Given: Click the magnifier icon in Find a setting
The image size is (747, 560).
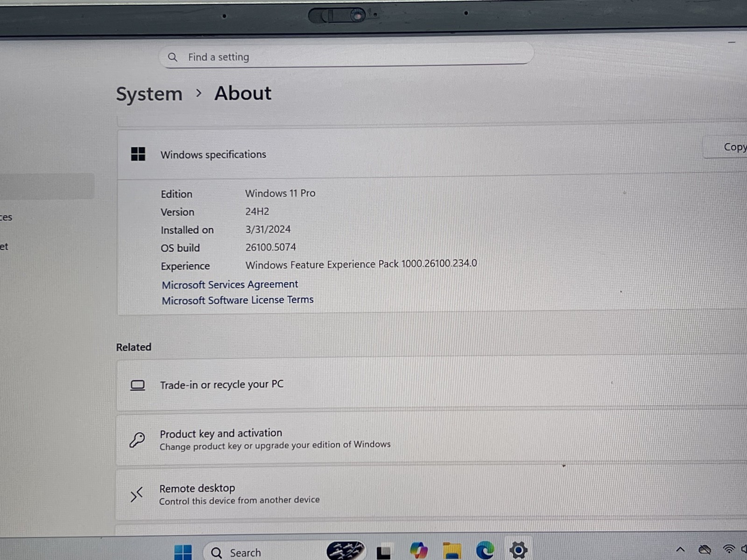Looking at the screenshot, I should coord(173,57).
